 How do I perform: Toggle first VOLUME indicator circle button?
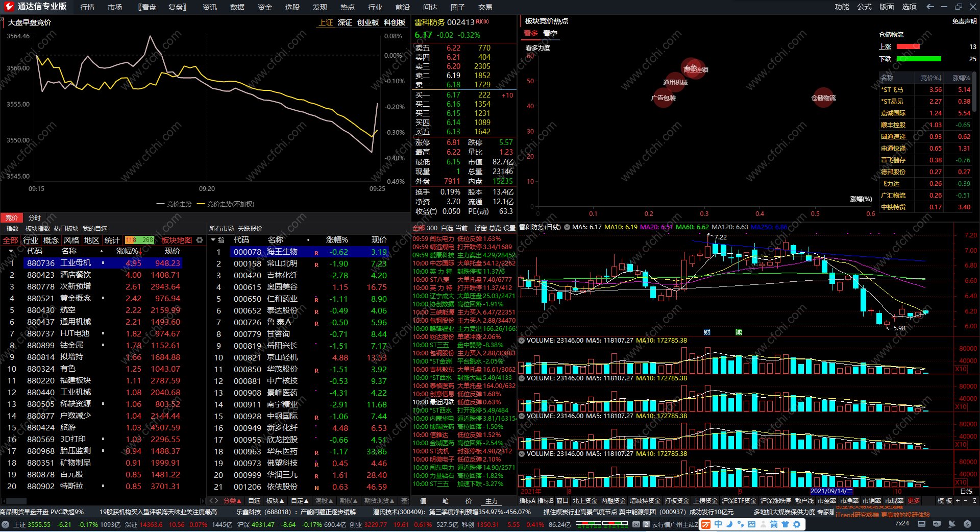[522, 341]
